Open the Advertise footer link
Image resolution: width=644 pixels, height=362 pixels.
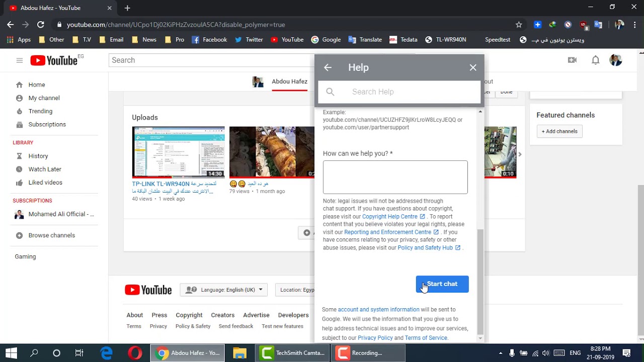tap(256, 315)
